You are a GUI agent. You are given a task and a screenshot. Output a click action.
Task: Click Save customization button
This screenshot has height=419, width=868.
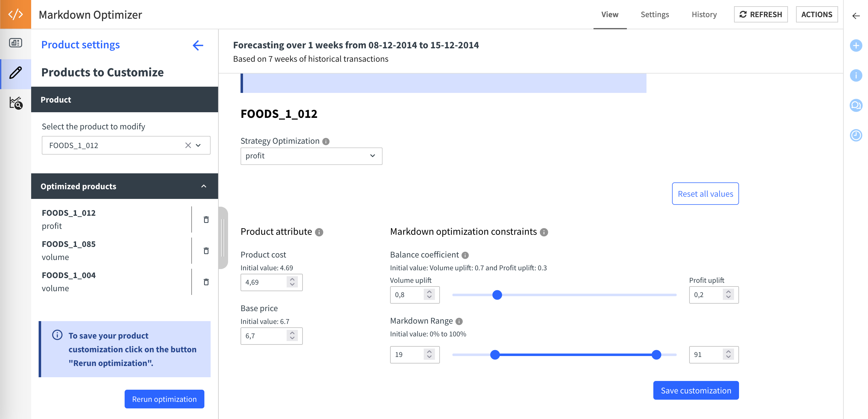click(x=695, y=390)
